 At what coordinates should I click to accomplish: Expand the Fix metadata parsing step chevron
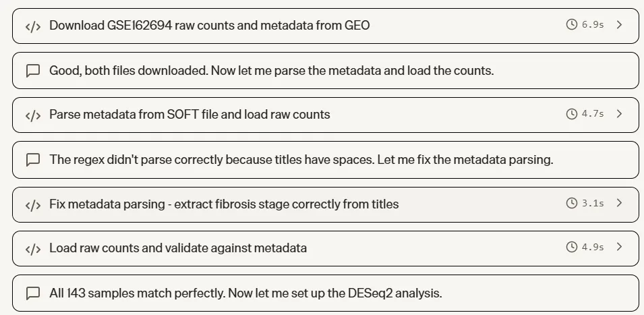tap(620, 203)
